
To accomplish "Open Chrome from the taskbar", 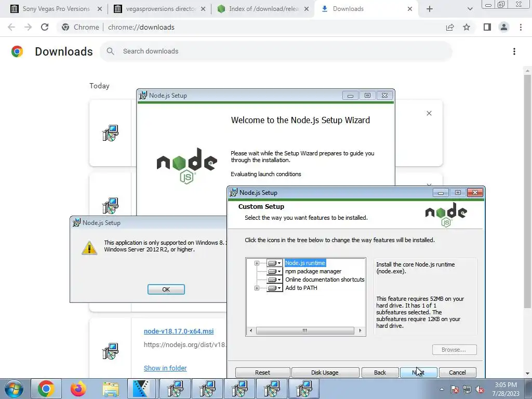I will (x=46, y=389).
